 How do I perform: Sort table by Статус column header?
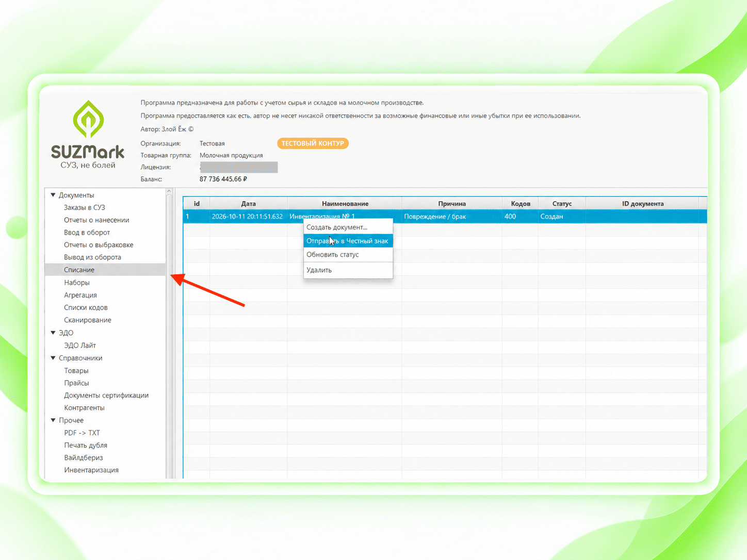[562, 204]
